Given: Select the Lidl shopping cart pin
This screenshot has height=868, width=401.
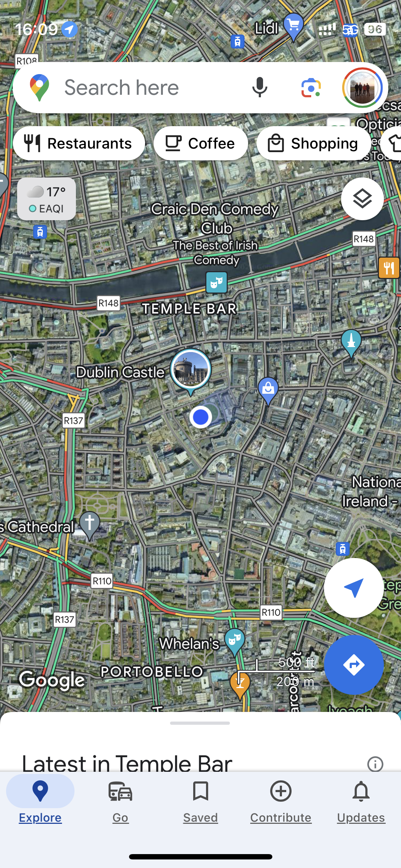Looking at the screenshot, I should point(293,26).
